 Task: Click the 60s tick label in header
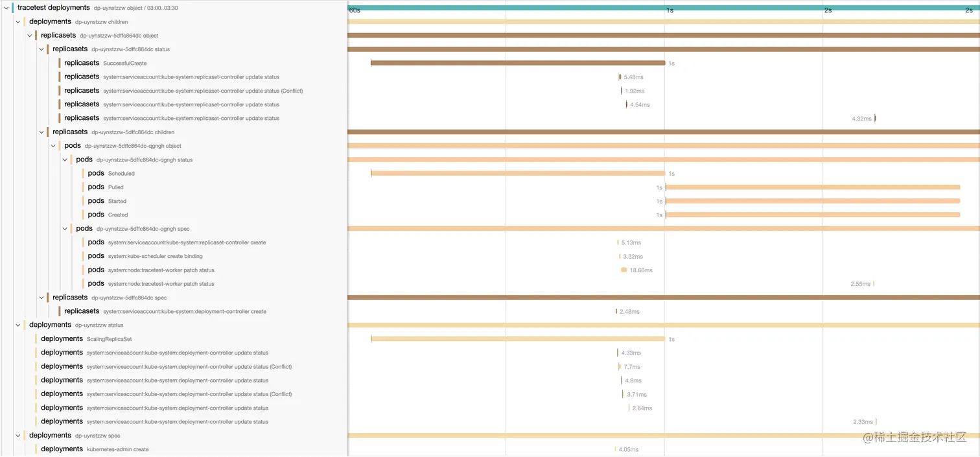(355, 10)
